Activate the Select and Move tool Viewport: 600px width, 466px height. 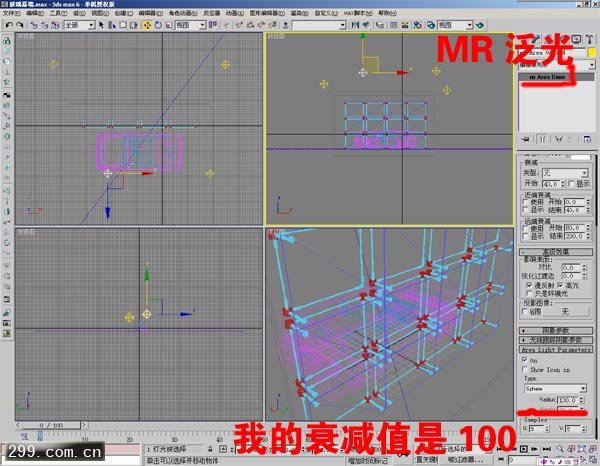(x=147, y=25)
